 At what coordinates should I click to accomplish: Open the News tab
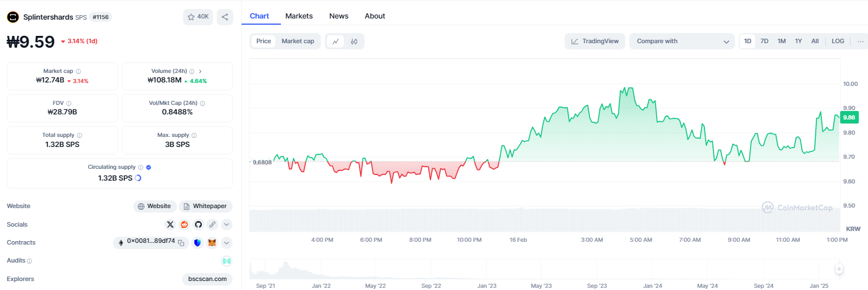pyautogui.click(x=339, y=16)
